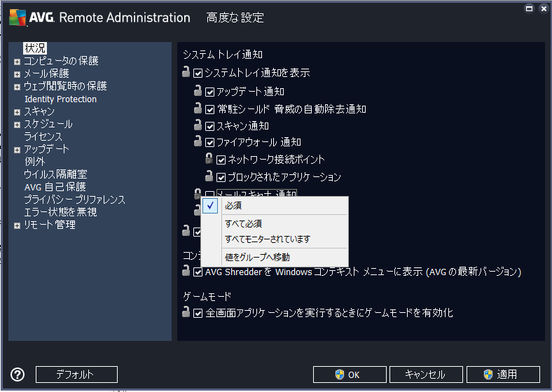
Task: Select Identity Protection tree item
Action: 60,99
